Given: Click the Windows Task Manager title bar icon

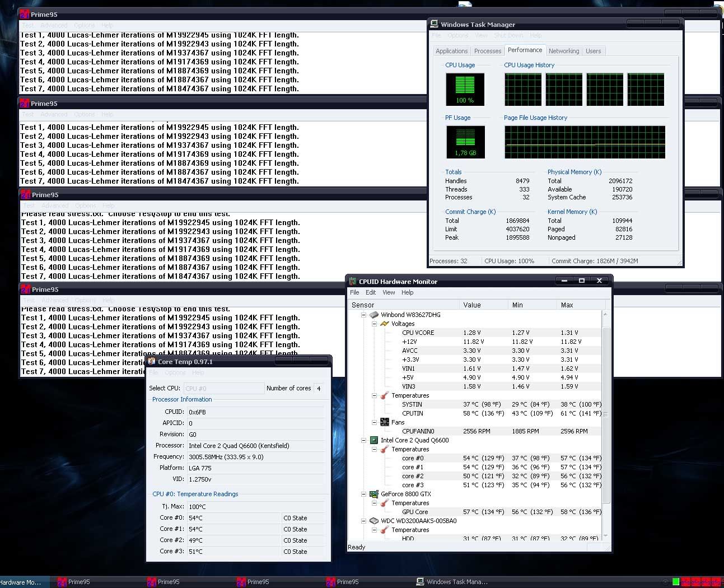Looking at the screenshot, I should (434, 24).
